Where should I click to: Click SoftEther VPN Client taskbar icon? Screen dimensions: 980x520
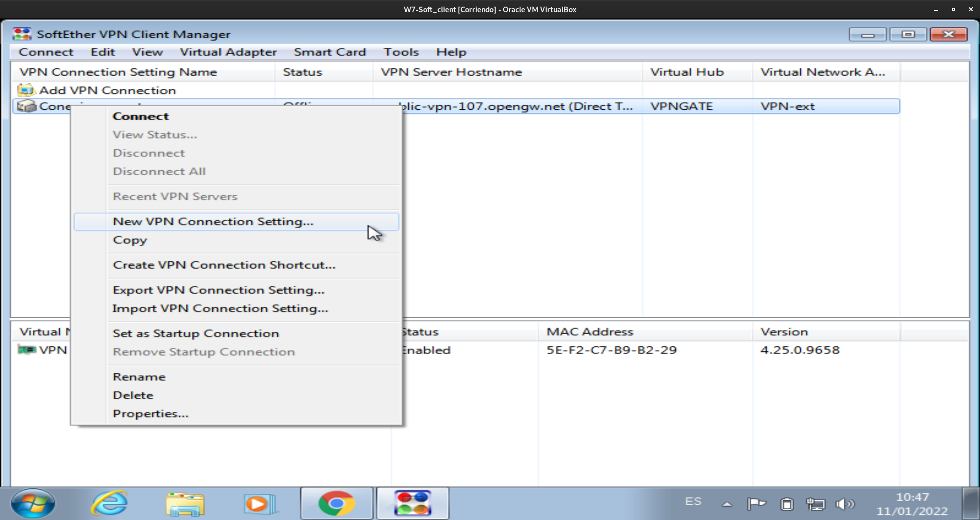pyautogui.click(x=412, y=504)
